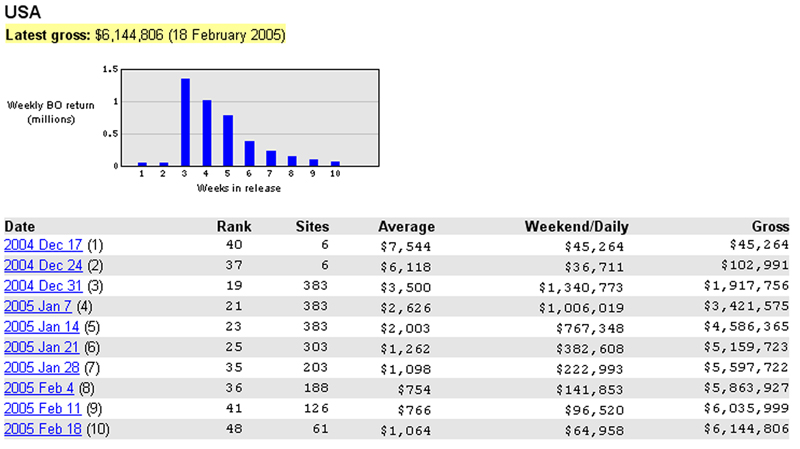Click the Weekly BO return axis label
Image resolution: width=800 pixels, height=449 pixels.
point(51,112)
